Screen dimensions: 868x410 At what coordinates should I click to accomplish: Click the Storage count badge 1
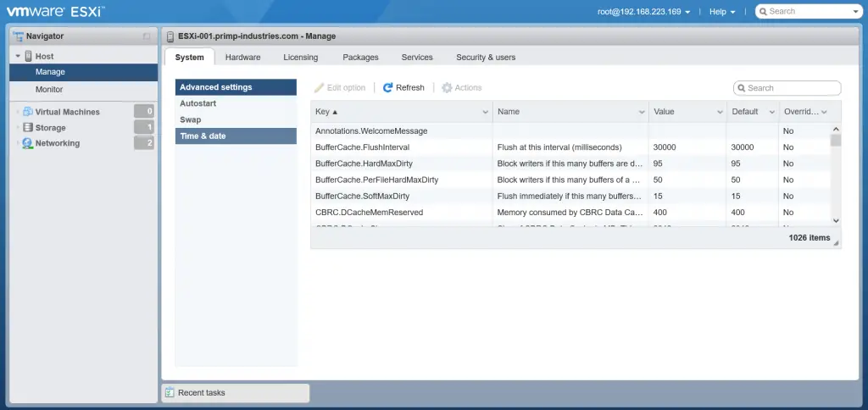click(144, 127)
